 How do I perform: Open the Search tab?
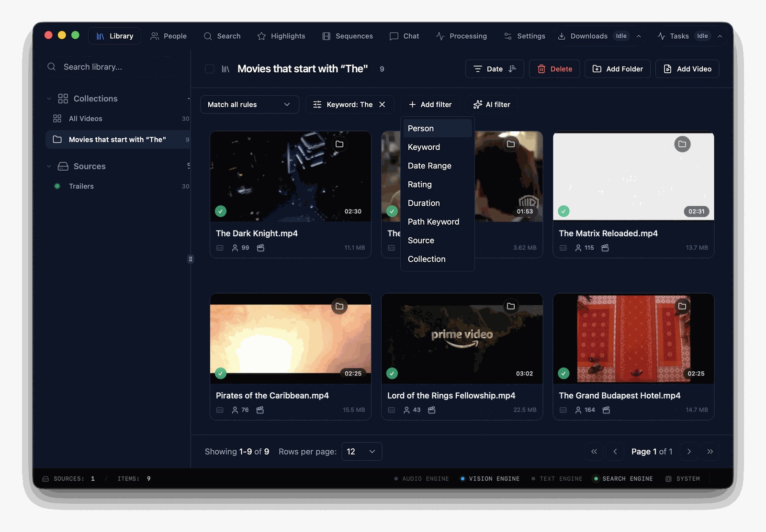(222, 36)
